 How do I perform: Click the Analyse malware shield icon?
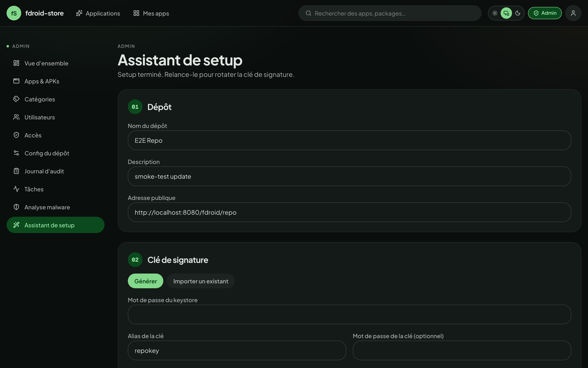coord(16,207)
